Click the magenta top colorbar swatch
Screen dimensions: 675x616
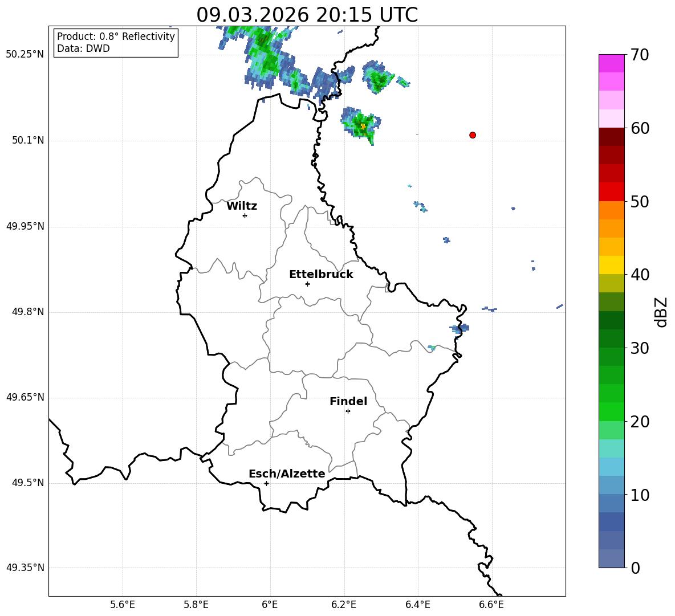[612, 63]
